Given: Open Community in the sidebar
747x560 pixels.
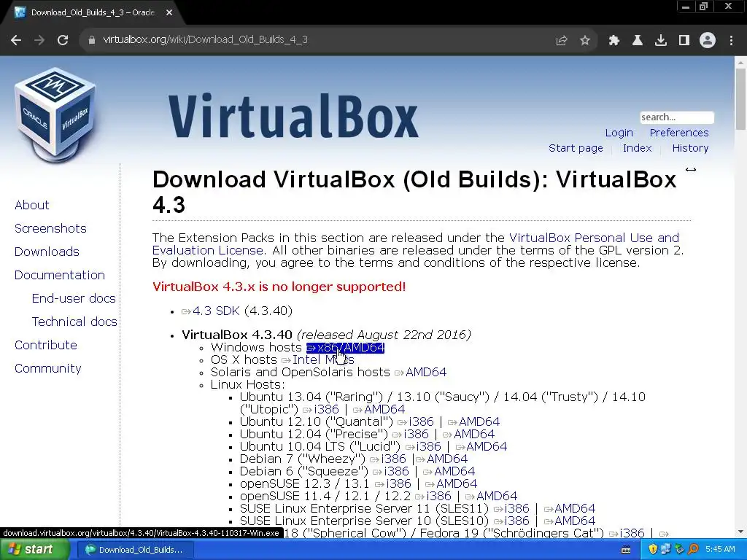Looking at the screenshot, I should [47, 368].
